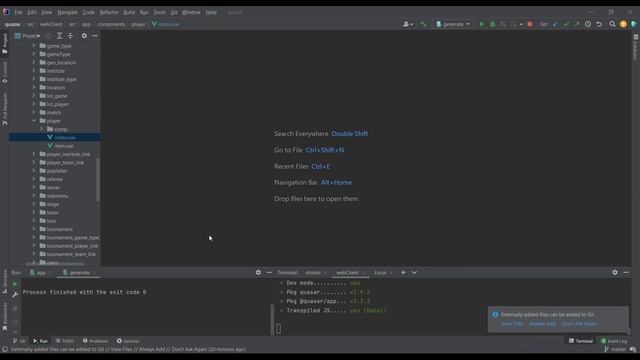Click Don't Ask Again link in notification

579,324
